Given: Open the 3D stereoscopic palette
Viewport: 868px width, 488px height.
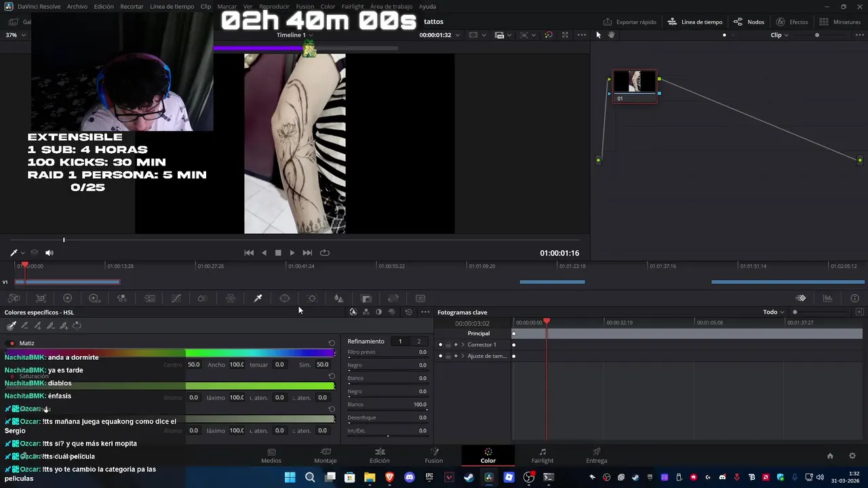Looking at the screenshot, I should (x=420, y=298).
